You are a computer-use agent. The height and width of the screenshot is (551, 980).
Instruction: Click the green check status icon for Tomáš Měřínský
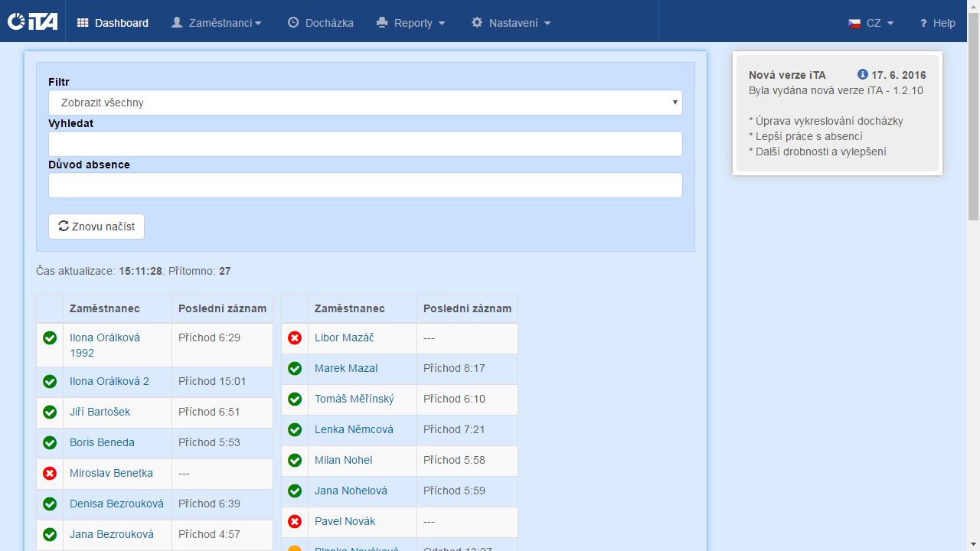point(295,399)
